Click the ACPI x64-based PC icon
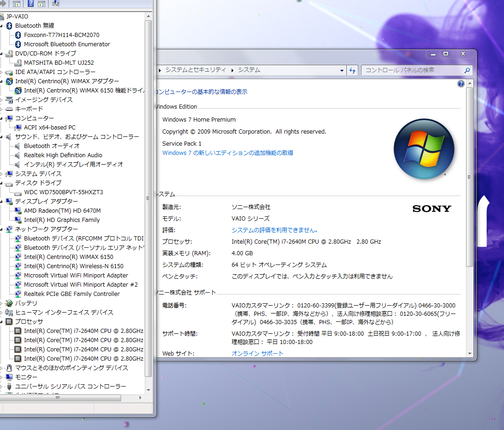Screen dimensions: 504x430 [x=18, y=128]
